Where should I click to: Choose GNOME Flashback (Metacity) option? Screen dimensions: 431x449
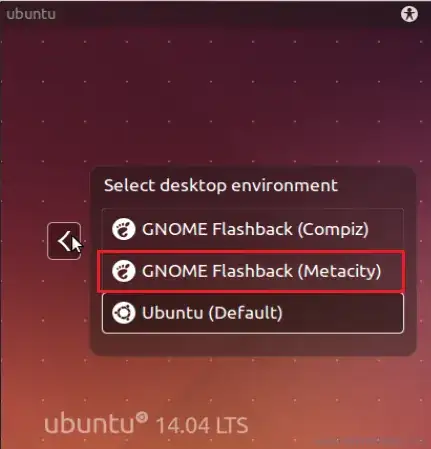pos(253,271)
